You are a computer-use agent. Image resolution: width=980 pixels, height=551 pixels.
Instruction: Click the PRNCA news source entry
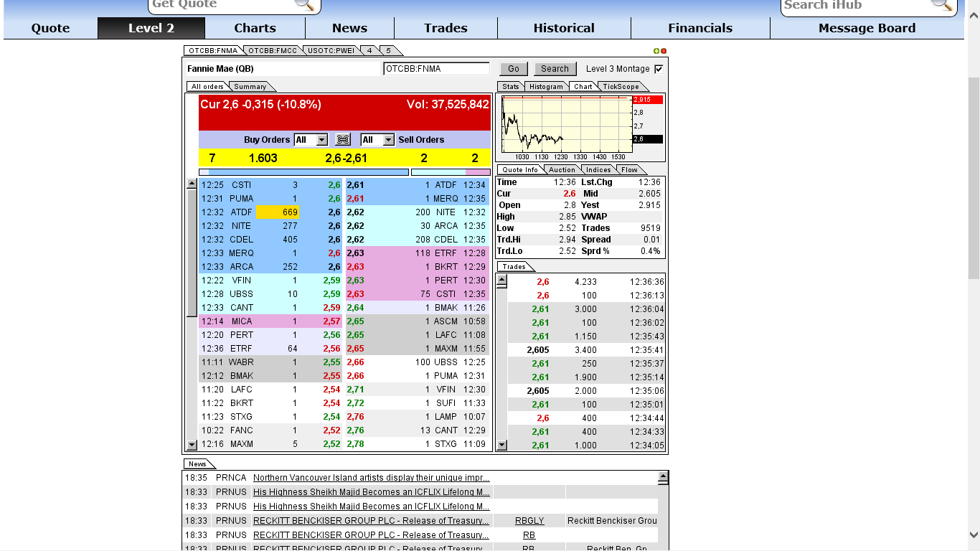pos(231,478)
